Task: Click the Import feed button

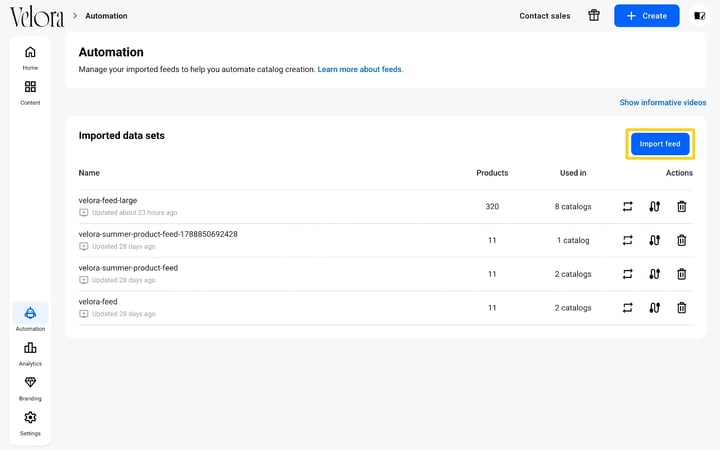Action: click(x=660, y=144)
